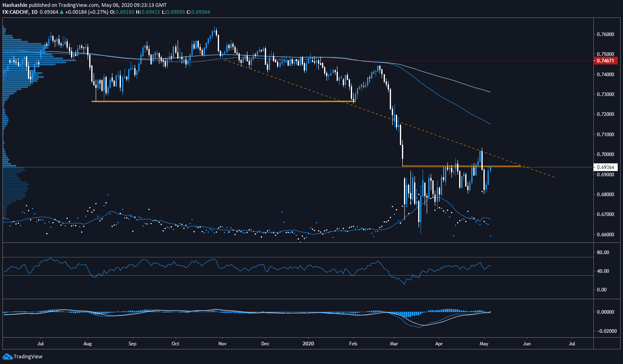Select the 0.70000 price axis label
The width and height of the screenshot is (623, 364).
click(x=605, y=154)
